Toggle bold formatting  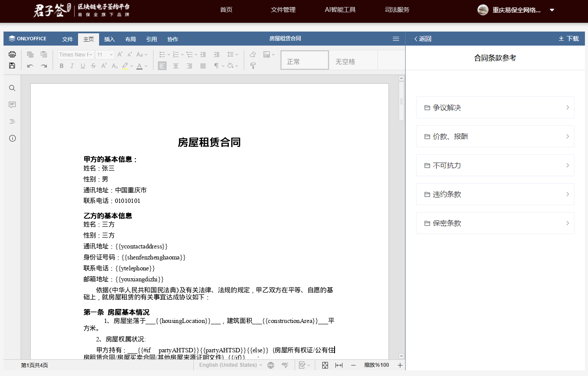point(61,66)
